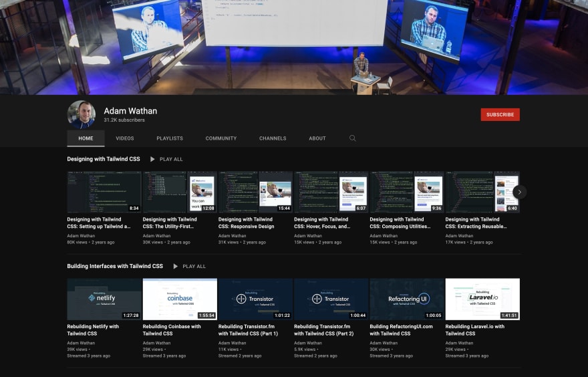Switch to the Videos tab

(x=125, y=138)
